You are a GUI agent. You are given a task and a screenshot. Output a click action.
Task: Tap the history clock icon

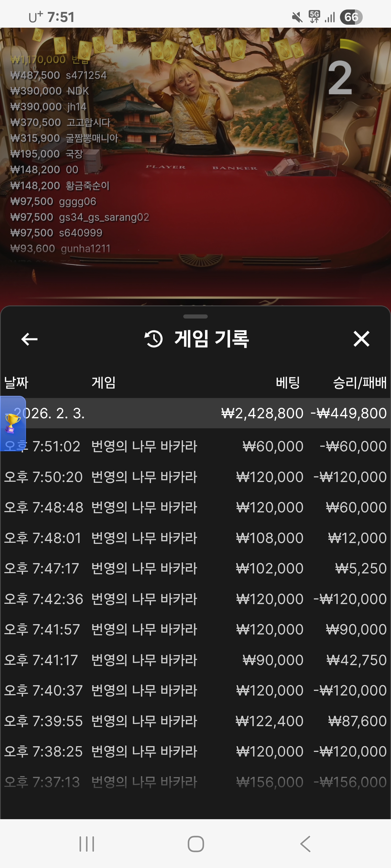pyautogui.click(x=153, y=339)
